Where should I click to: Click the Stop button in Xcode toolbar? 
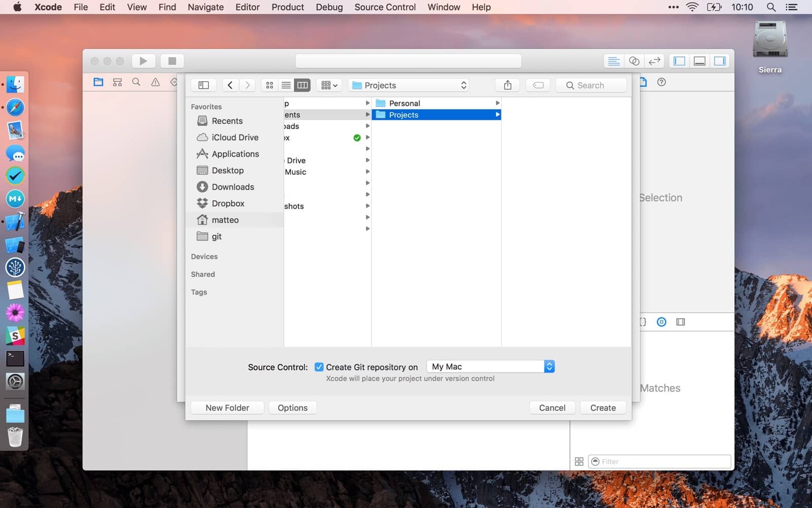point(172,61)
